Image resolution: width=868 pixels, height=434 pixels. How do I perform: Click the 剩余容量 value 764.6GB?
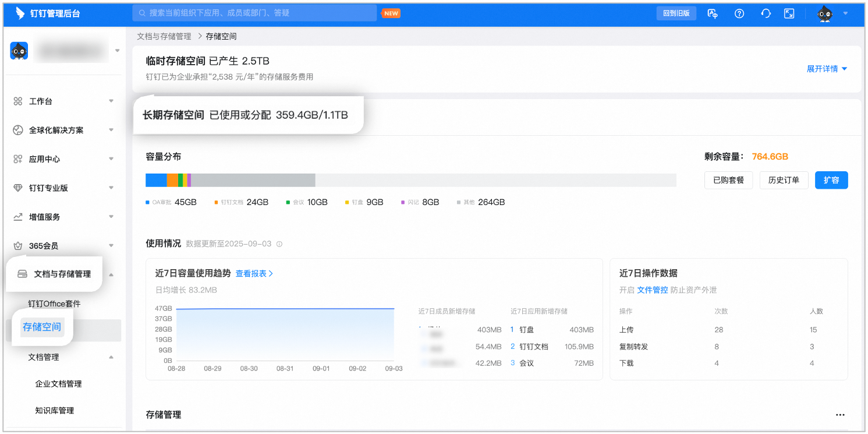point(770,156)
